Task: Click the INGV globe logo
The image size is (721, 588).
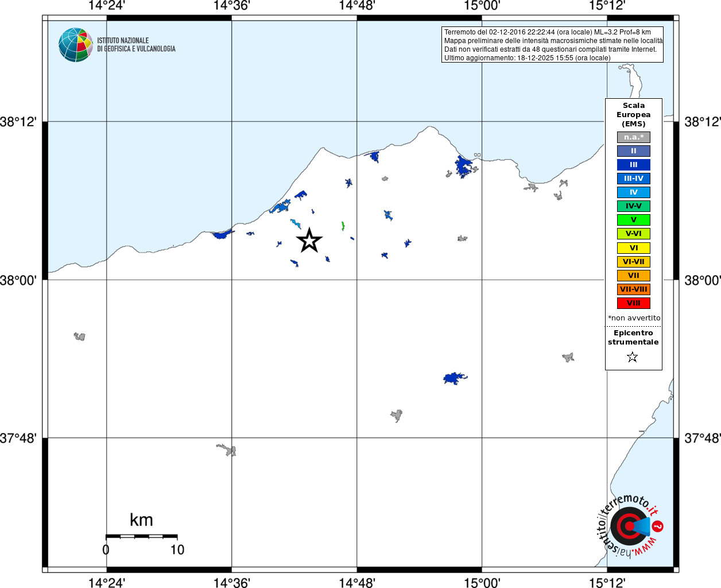Action: click(x=76, y=45)
